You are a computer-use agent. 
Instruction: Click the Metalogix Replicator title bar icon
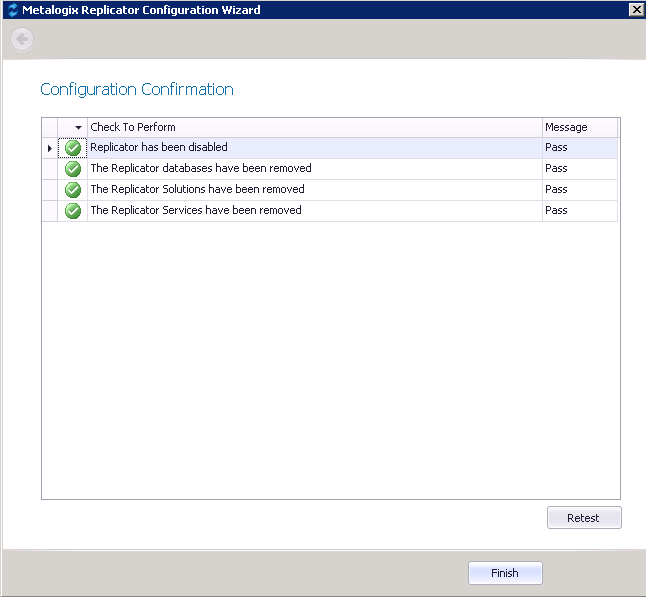(x=13, y=10)
